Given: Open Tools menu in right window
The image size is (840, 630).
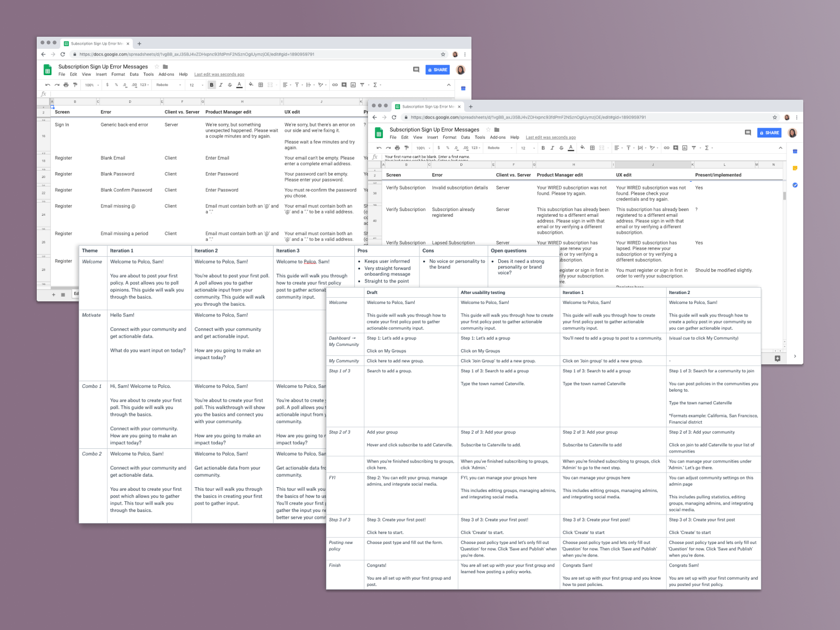Looking at the screenshot, I should pyautogui.click(x=480, y=137).
